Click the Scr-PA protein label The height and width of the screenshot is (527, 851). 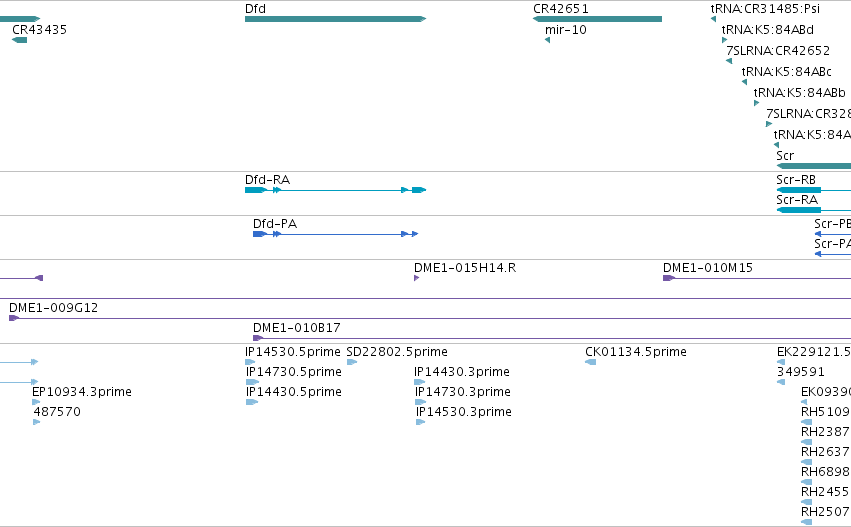point(832,244)
